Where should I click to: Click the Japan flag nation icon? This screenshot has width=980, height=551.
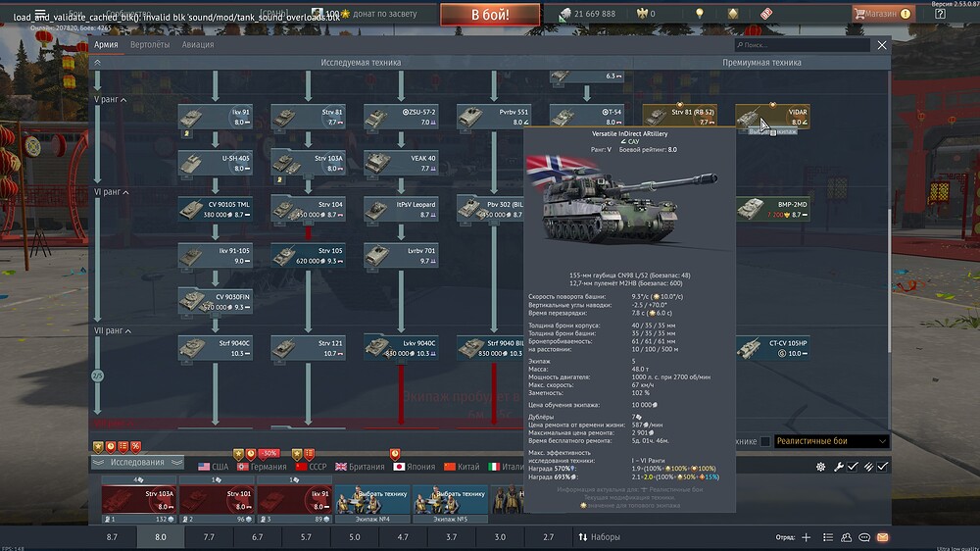point(396,467)
